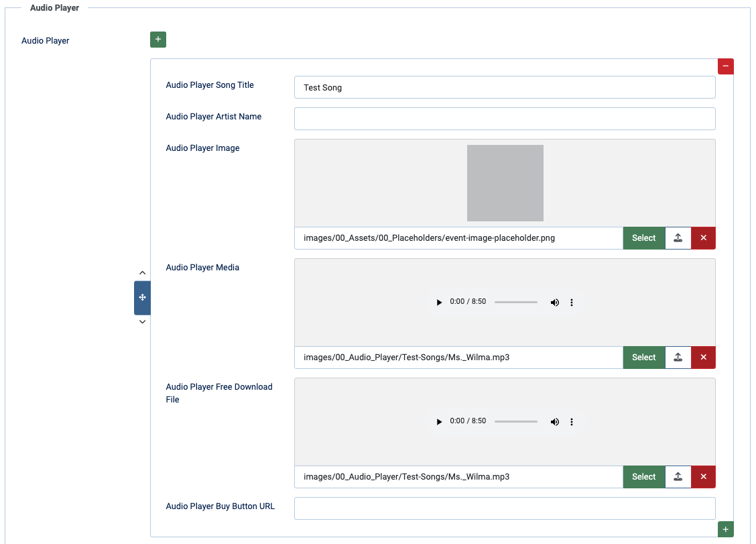The width and height of the screenshot is (756, 544).
Task: Play the Audio Player Media preview
Action: (439, 303)
